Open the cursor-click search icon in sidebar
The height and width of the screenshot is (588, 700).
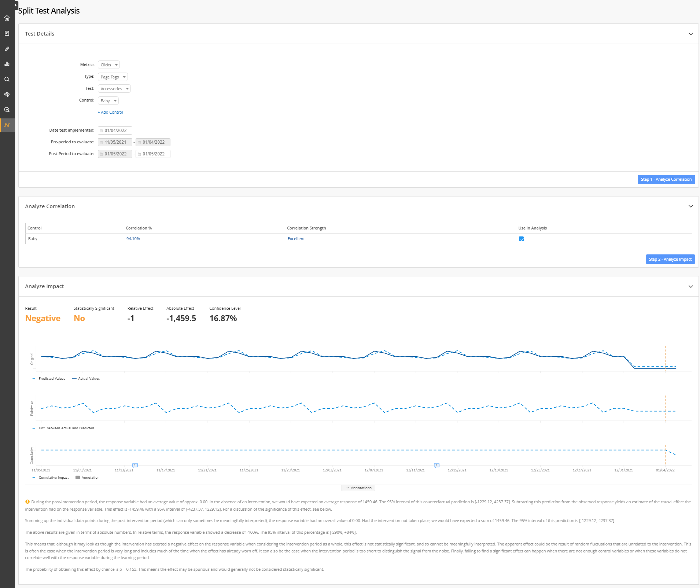(7, 110)
